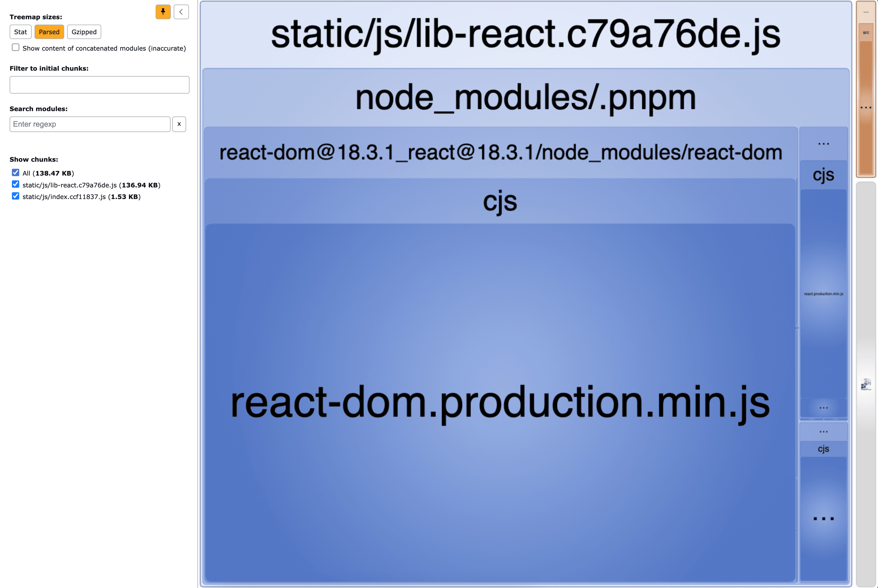Enable show content of concatenated modules
Image resolution: width=878 pixels, height=588 pixels.
[15, 47]
